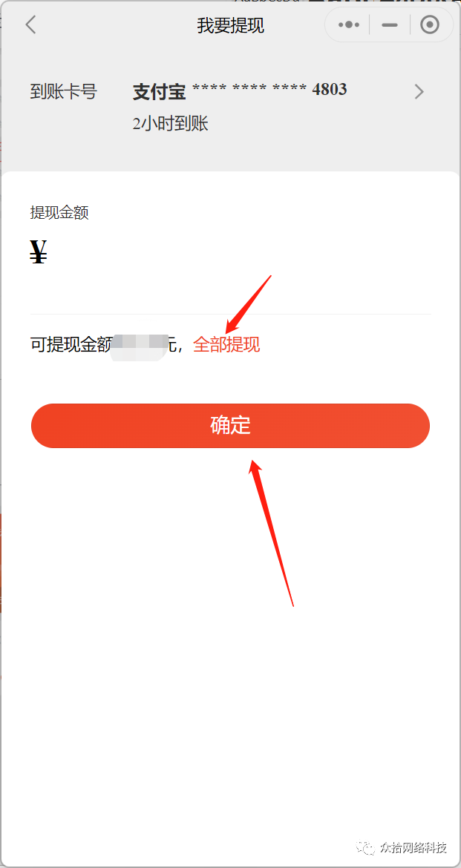Click the short red arrow annotation
Screen dimensions: 461x868
coord(248,304)
